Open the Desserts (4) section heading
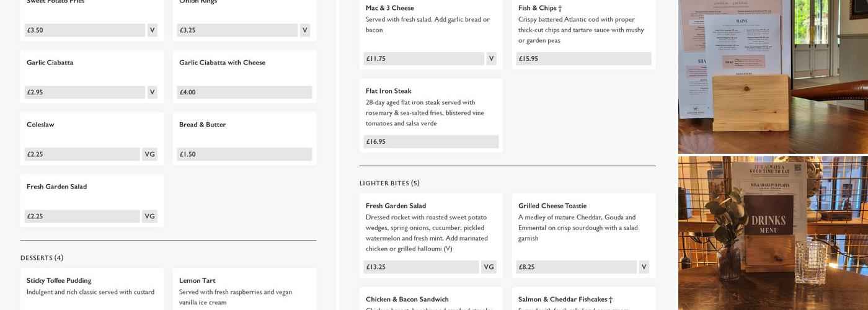Viewport: 868px width, 310px height. [x=42, y=258]
